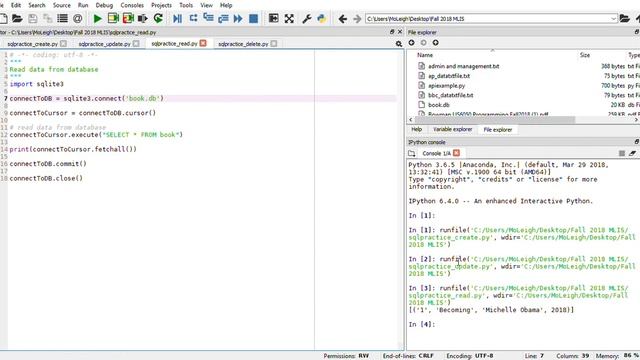Run current cell and advance to next
Viewport: 640px width, 360px height.
coord(128,18)
